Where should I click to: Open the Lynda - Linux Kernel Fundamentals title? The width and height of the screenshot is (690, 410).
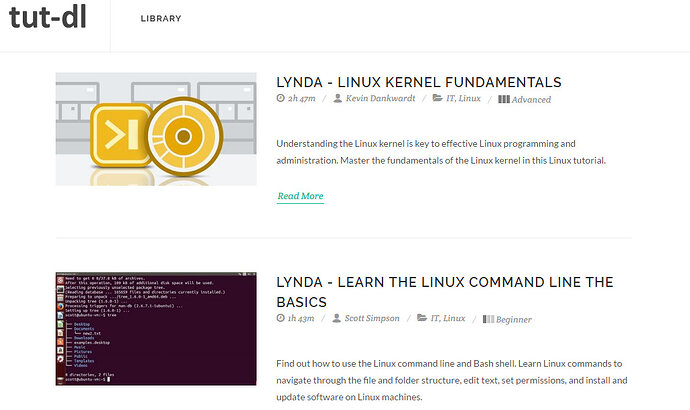418,82
